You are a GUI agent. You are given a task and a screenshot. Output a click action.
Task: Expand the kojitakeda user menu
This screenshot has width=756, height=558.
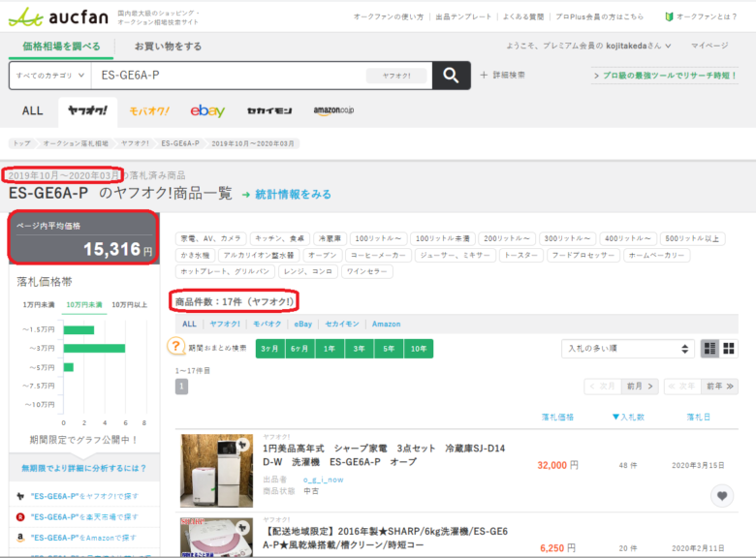(668, 46)
